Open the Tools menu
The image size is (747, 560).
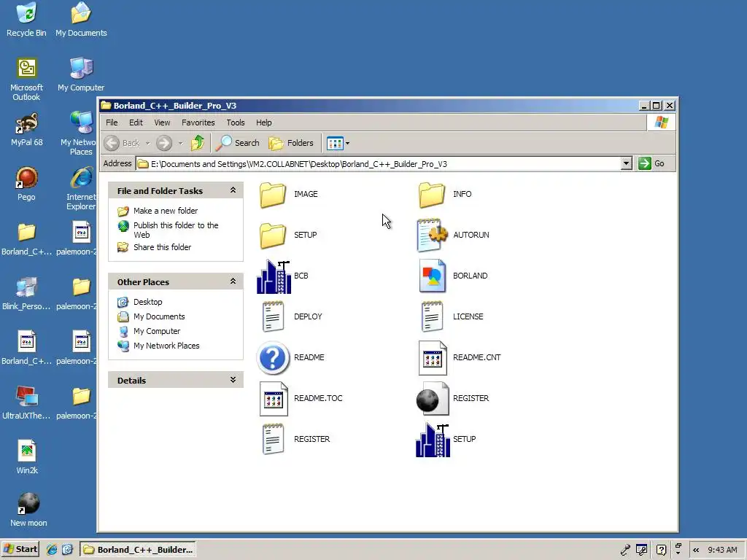click(x=236, y=122)
